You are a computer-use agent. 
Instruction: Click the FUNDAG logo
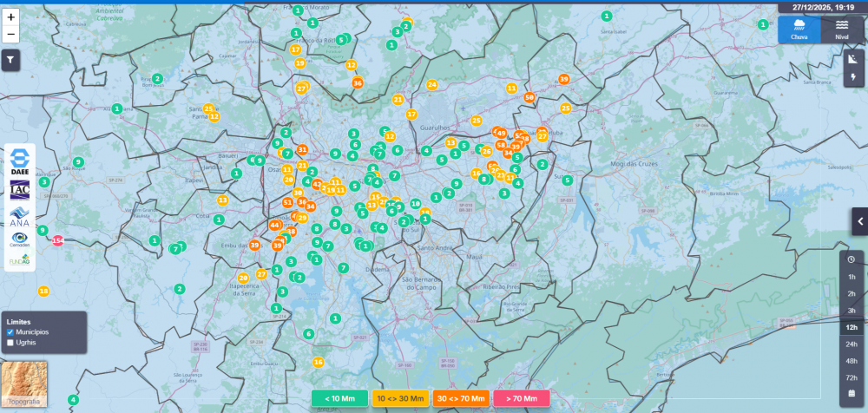[19, 259]
